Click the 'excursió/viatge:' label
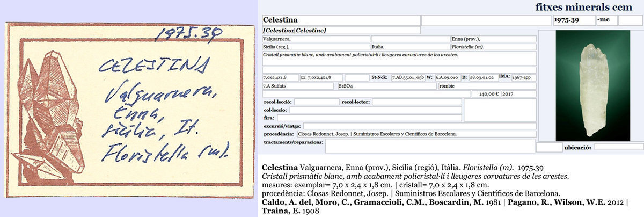The image size is (644, 217). (283, 126)
